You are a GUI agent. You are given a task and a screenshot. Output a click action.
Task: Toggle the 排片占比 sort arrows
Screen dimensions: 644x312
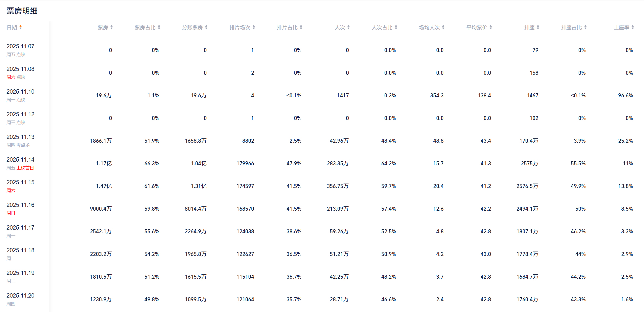pos(301,27)
